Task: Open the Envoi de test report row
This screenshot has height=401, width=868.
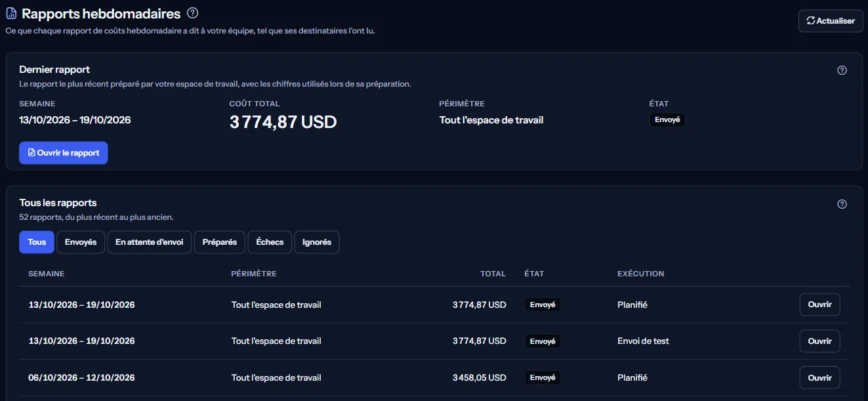Action: pos(819,341)
